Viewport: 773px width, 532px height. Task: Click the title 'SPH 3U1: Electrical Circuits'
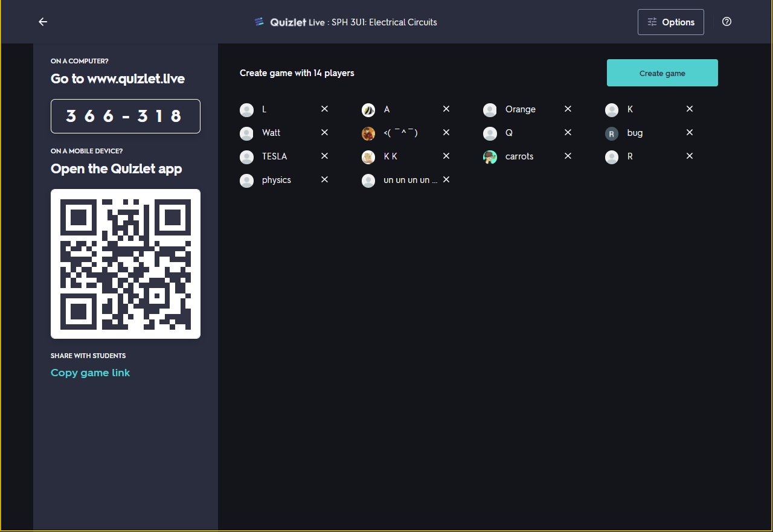(384, 22)
